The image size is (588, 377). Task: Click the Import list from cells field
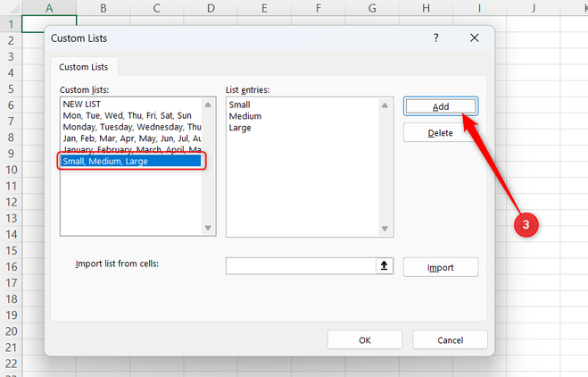pyautogui.click(x=301, y=266)
